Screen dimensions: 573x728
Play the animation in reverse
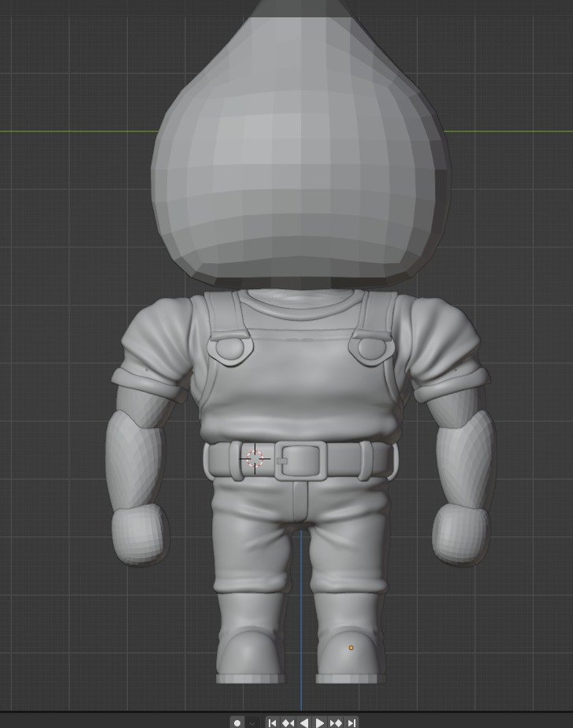(304, 722)
